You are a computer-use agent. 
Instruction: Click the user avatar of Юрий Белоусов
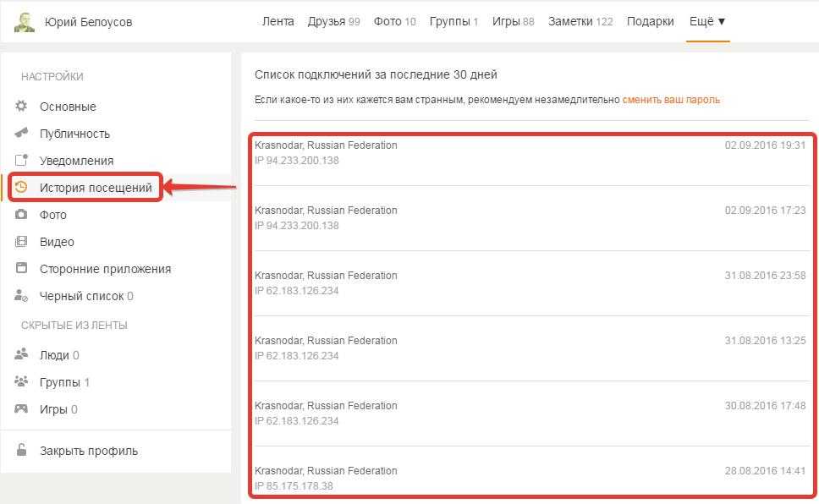point(24,22)
